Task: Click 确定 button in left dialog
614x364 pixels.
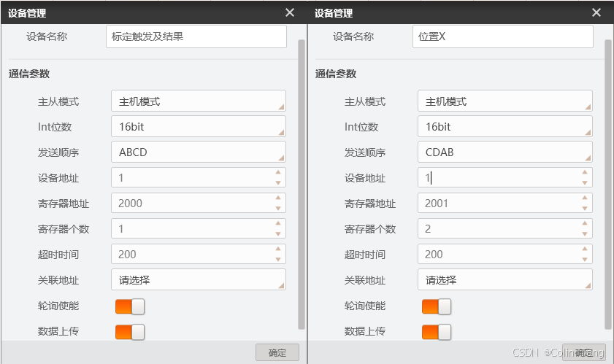Action: [x=277, y=352]
